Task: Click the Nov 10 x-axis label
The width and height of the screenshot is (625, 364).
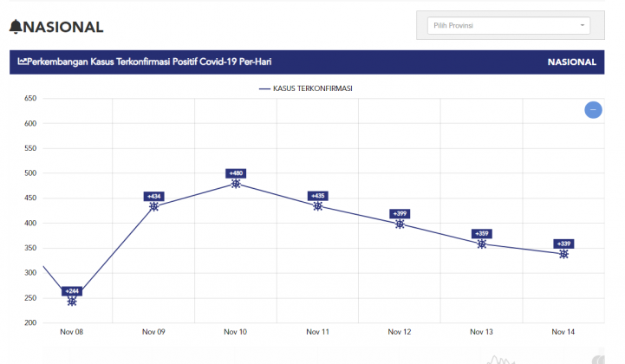Action: (x=236, y=331)
